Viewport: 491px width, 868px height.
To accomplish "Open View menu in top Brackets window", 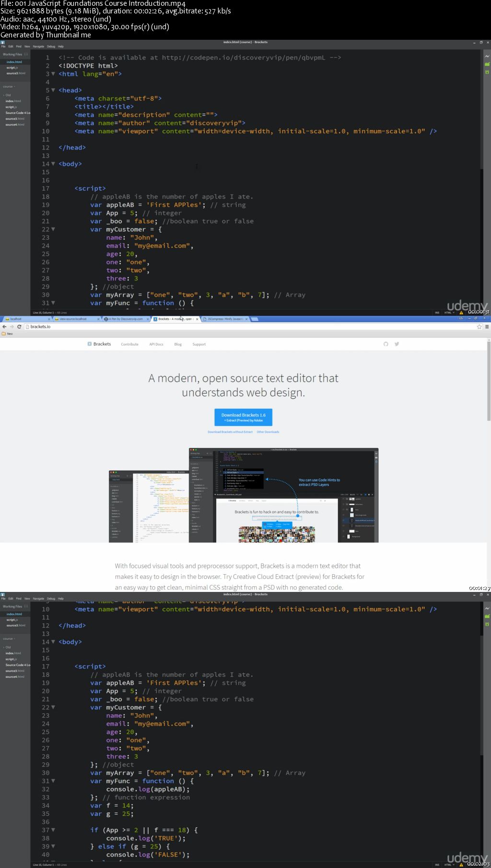I will [27, 46].
